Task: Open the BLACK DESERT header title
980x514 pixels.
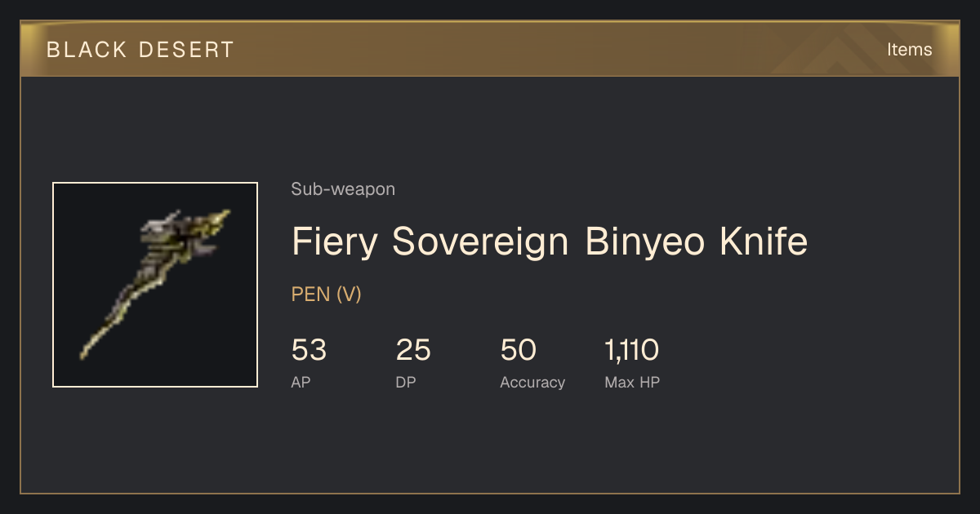Action: click(140, 50)
